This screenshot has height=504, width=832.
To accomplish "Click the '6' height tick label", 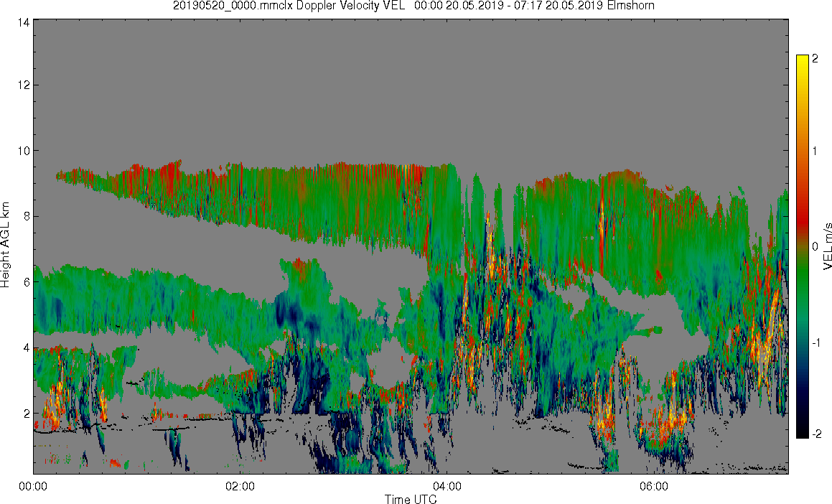I will 26,282.
